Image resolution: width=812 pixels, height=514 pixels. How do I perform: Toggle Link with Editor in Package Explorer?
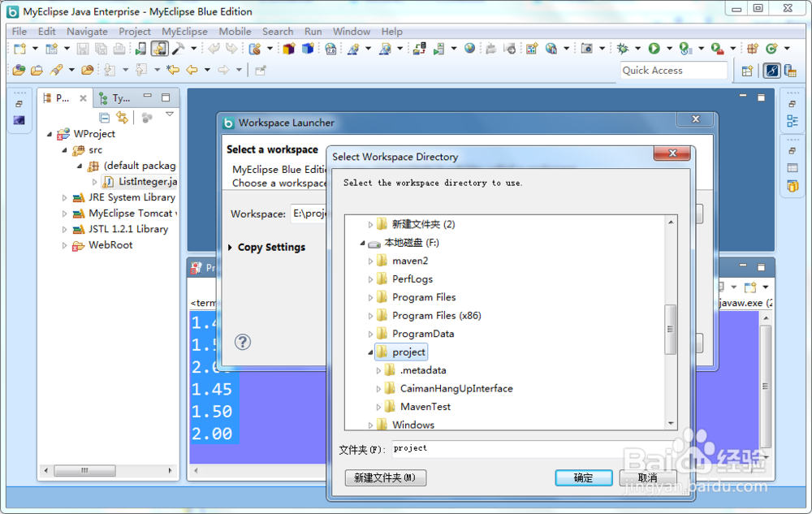coord(123,118)
